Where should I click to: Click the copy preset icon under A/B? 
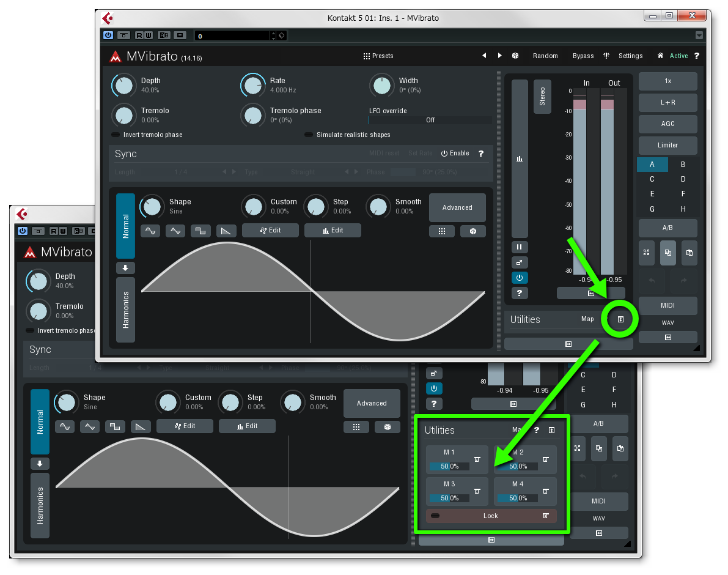(x=667, y=253)
